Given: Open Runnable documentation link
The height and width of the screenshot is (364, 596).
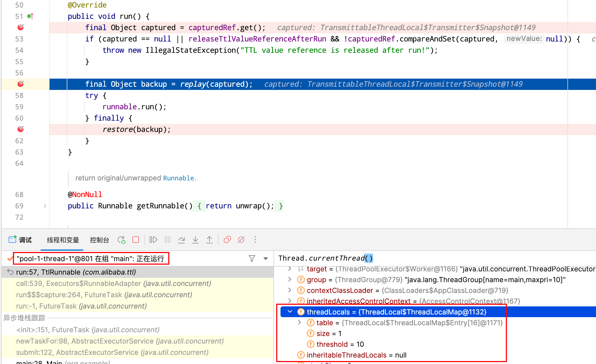Looking at the screenshot, I should pyautogui.click(x=178, y=178).
